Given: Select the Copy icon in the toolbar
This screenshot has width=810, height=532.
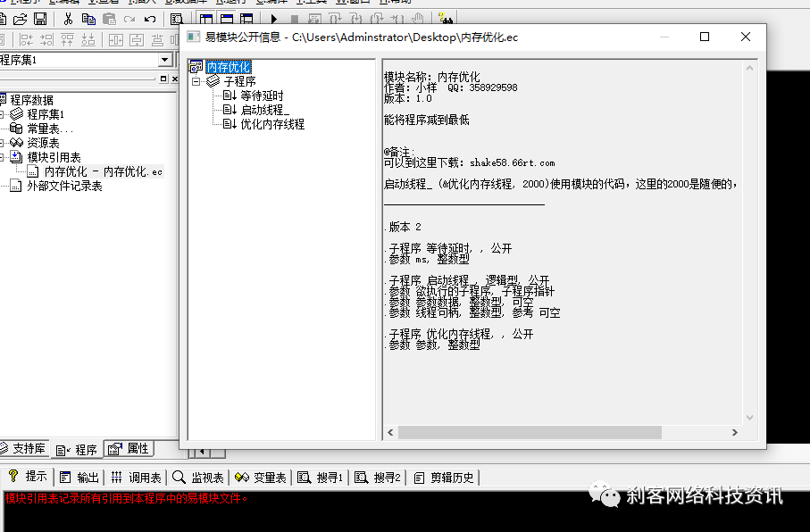Looking at the screenshot, I should click(90, 18).
